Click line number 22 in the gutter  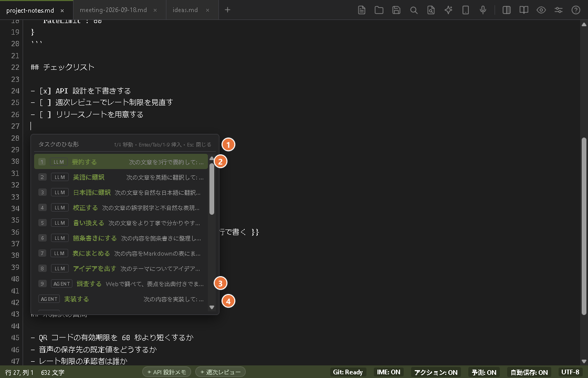click(15, 67)
